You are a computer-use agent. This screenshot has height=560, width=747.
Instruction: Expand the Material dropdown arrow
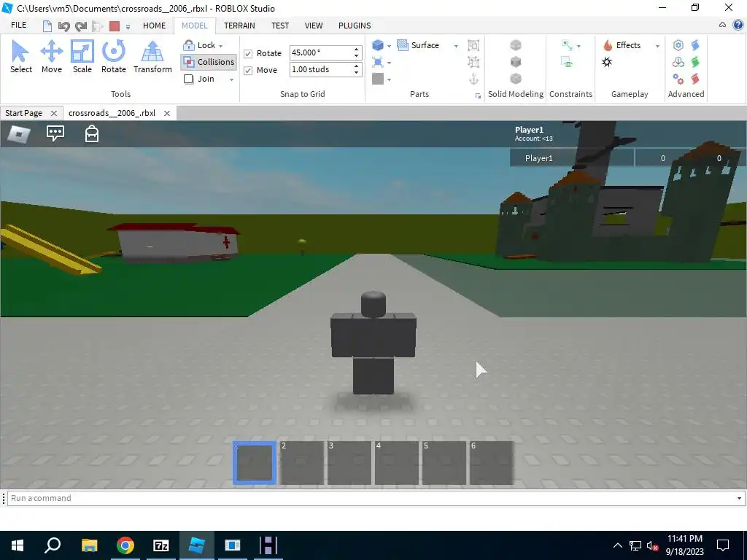pyautogui.click(x=390, y=63)
